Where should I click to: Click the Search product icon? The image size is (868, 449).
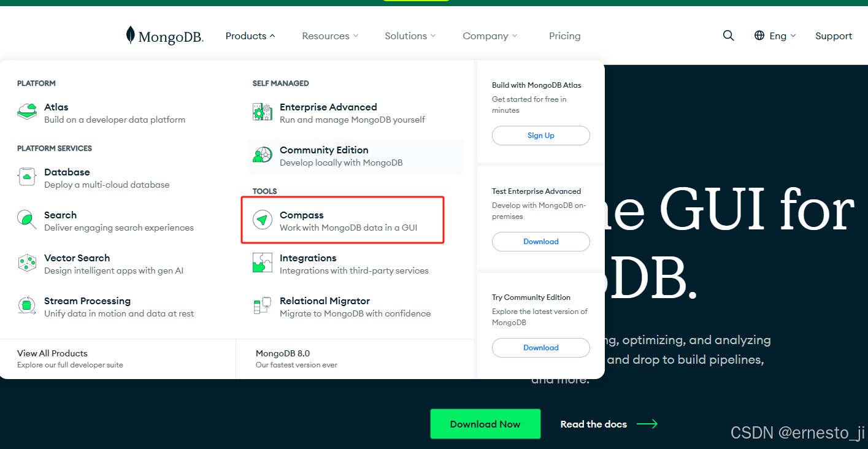pos(27,220)
